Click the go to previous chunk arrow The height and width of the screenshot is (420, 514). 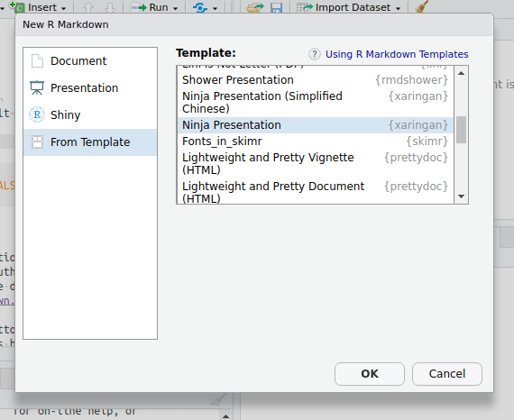point(88,7)
